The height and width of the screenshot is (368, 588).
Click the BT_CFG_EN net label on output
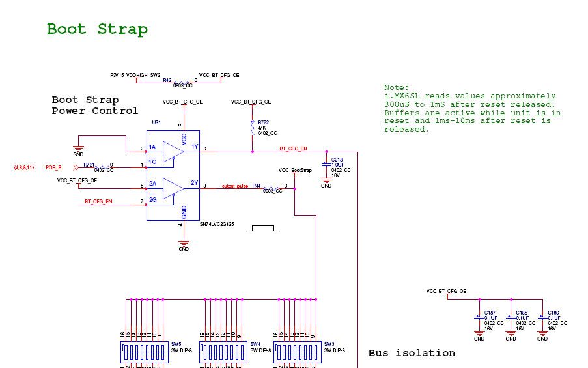tap(293, 149)
